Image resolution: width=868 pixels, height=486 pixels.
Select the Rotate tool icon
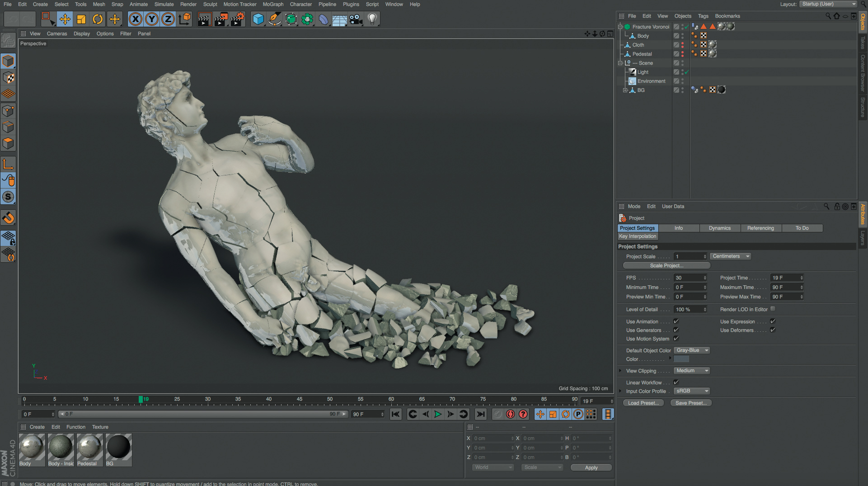click(x=98, y=19)
